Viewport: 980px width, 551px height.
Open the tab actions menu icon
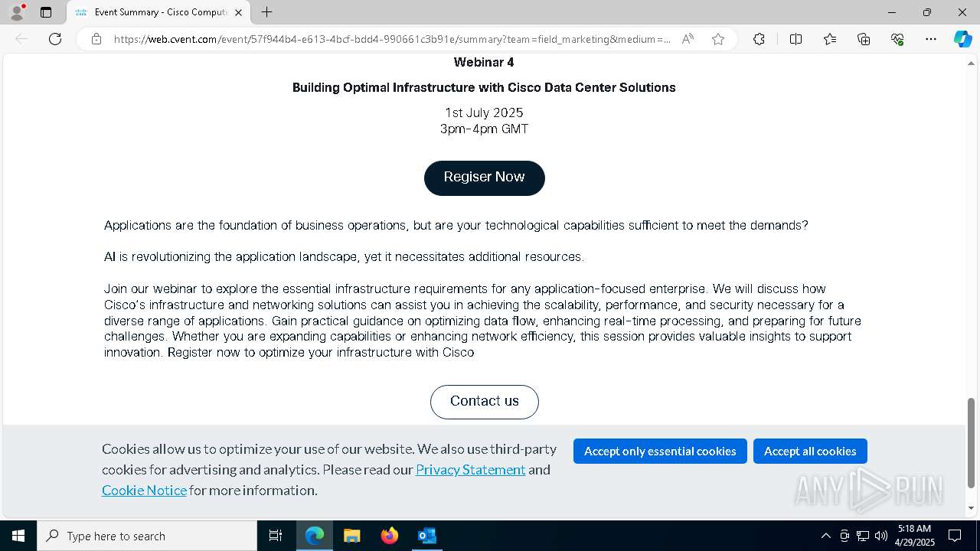click(x=46, y=12)
